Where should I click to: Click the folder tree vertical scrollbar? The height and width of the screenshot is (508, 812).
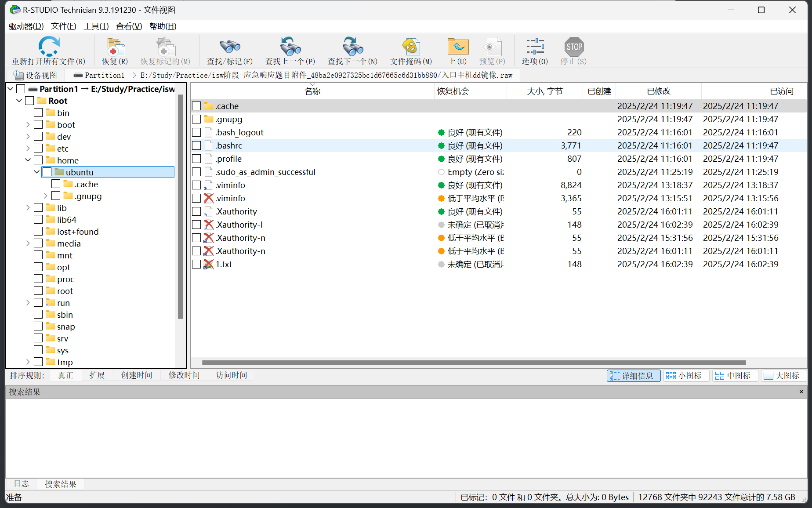point(180,207)
